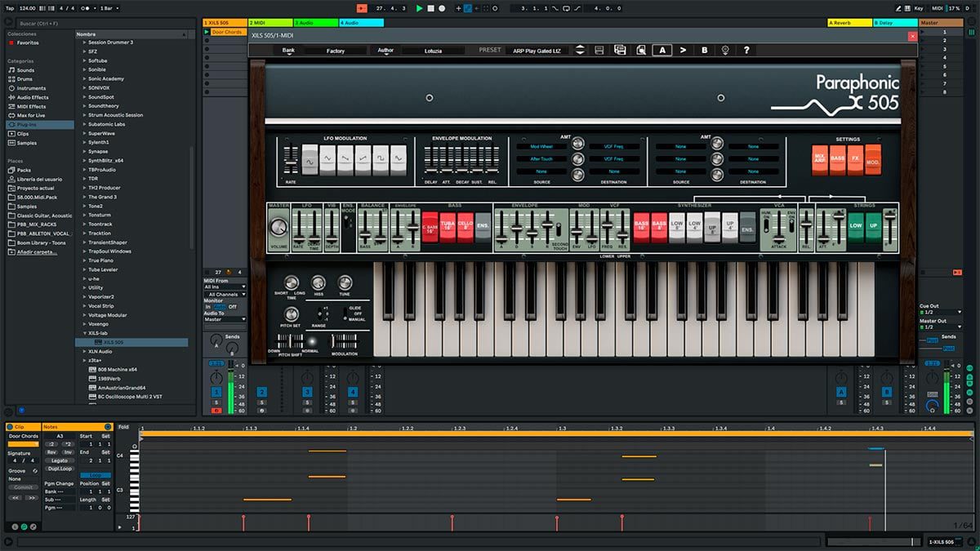Open the Bank dropdown
This screenshot has height=551, width=980.
pos(288,50)
